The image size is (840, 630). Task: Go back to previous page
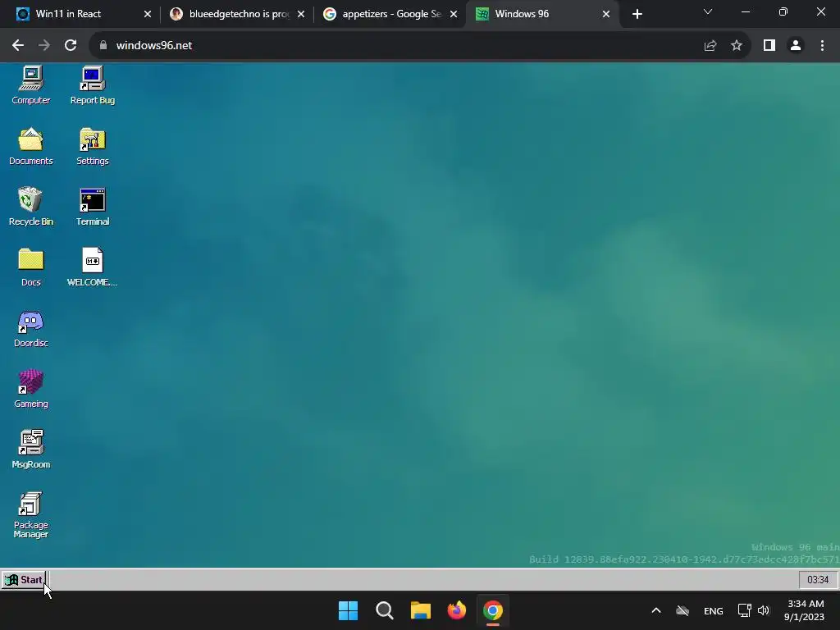[x=18, y=46]
